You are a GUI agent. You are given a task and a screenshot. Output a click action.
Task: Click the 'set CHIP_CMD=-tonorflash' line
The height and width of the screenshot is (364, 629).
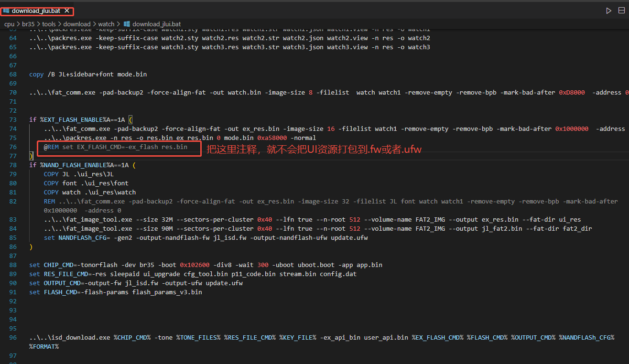click(206, 265)
